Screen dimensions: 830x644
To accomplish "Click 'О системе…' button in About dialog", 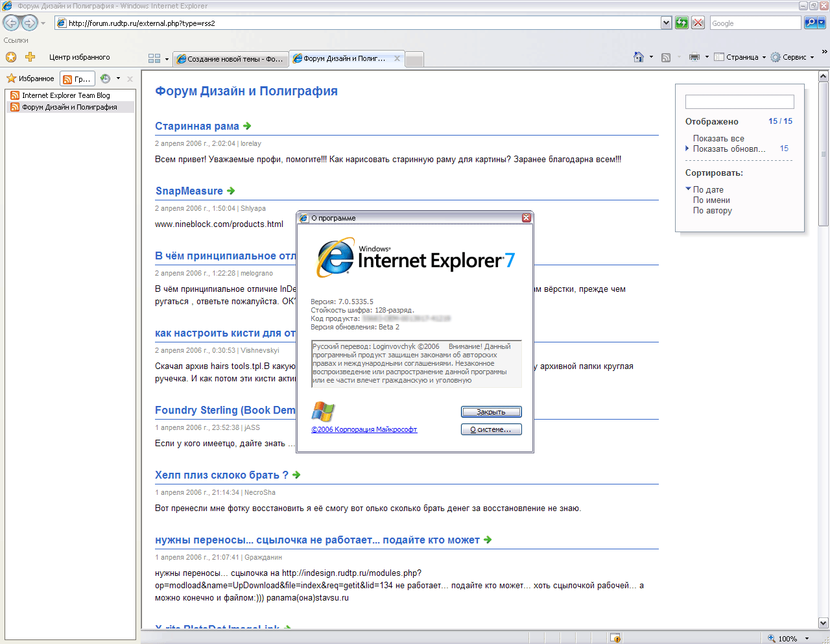I will (491, 429).
